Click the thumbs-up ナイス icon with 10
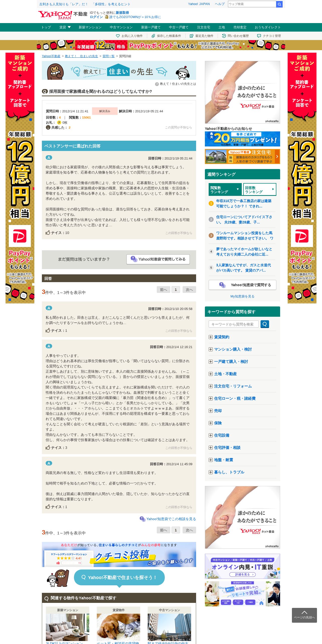The height and width of the screenshot is (644, 322). (x=48, y=233)
